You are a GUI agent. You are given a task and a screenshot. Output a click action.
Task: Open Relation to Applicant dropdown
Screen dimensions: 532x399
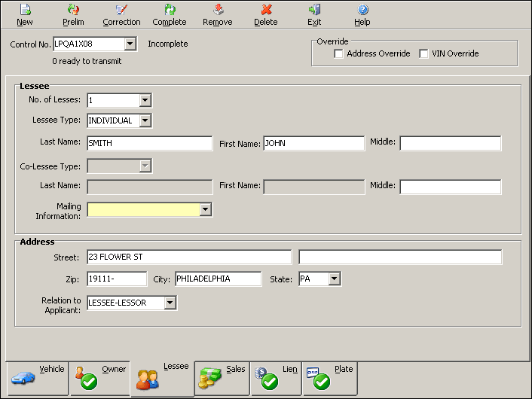click(x=170, y=303)
